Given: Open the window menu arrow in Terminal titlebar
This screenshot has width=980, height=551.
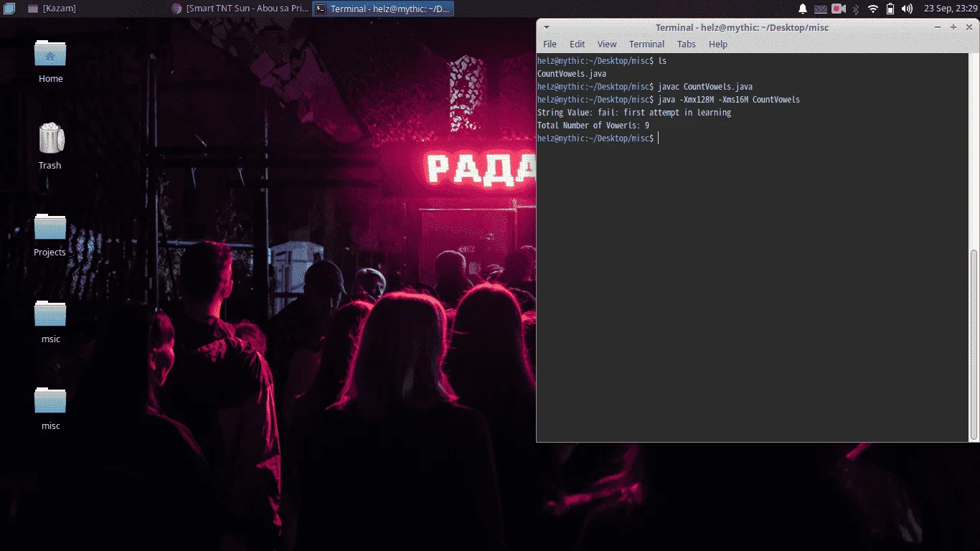Looking at the screenshot, I should (546, 27).
